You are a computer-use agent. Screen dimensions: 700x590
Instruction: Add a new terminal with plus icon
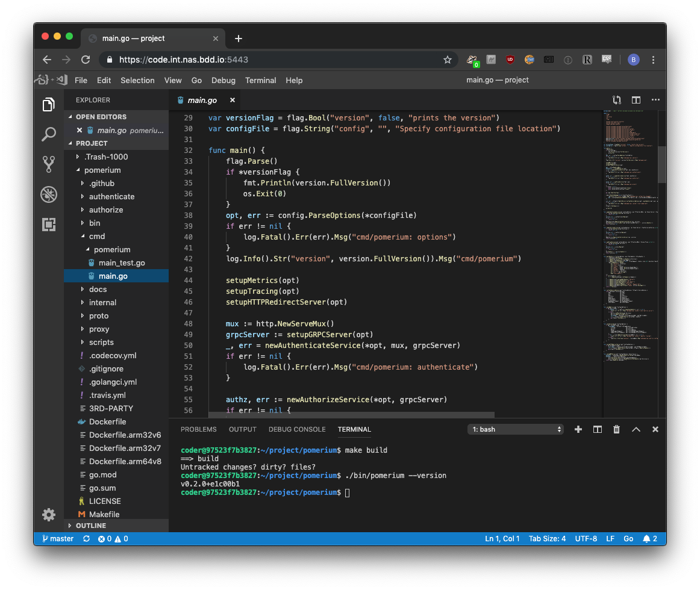point(578,429)
